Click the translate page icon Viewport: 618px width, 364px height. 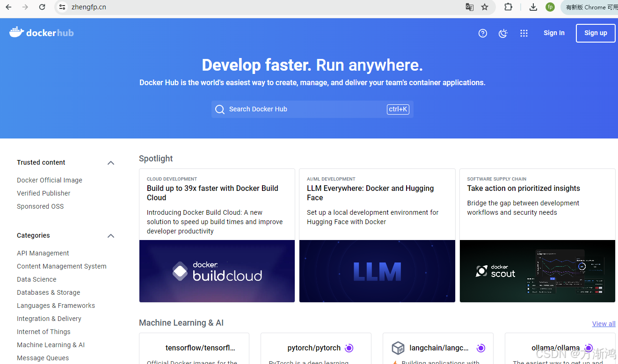(x=469, y=7)
